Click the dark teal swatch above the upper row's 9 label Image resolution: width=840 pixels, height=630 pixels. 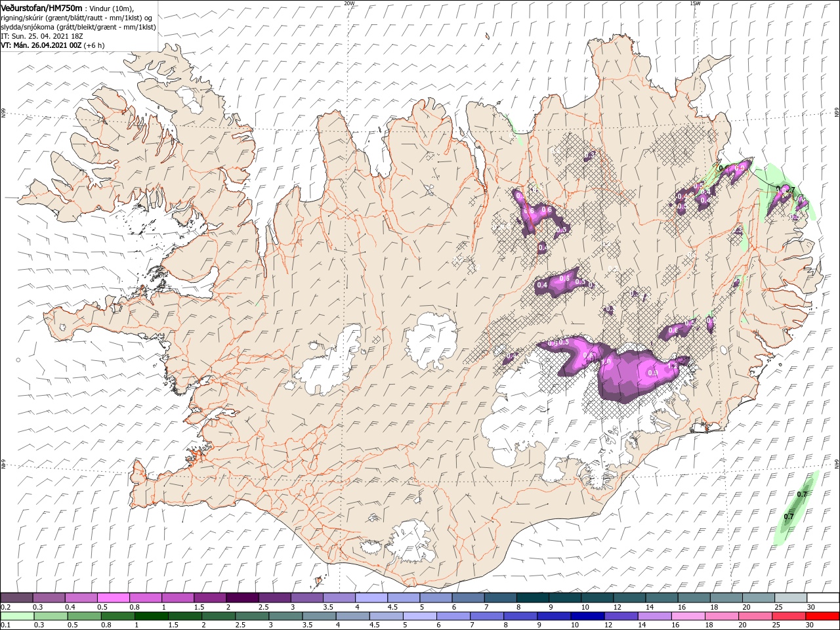click(x=532, y=598)
